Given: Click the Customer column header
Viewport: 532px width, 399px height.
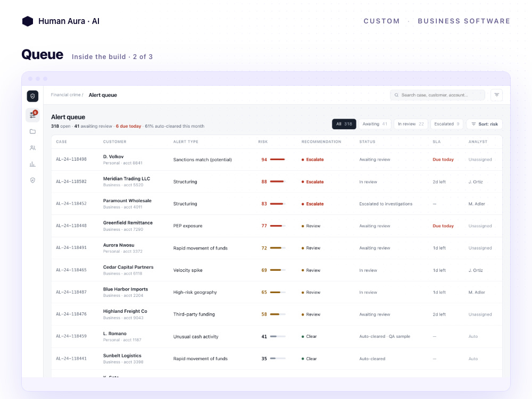Looking at the screenshot, I should pos(115,142).
